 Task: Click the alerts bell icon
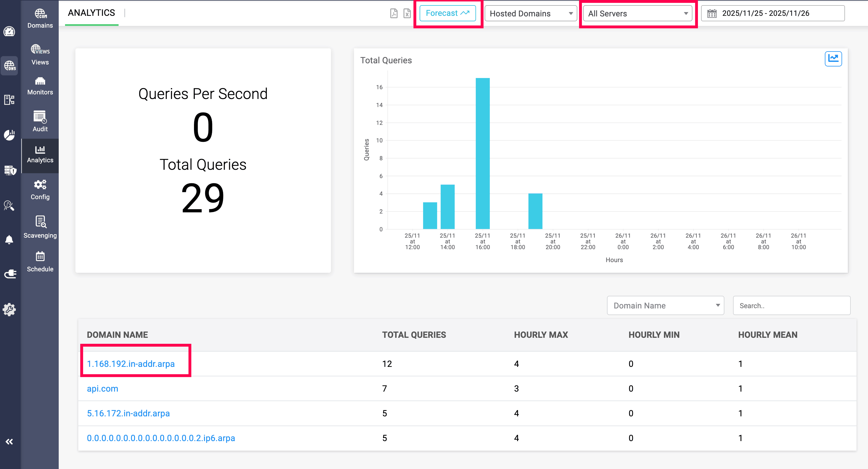coord(9,240)
